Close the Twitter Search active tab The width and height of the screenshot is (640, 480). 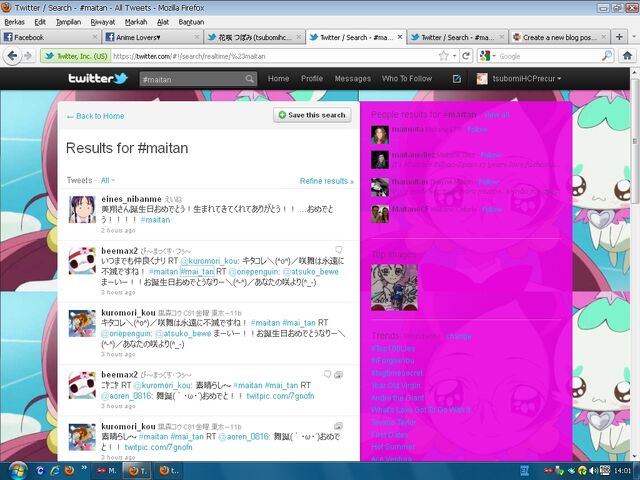[x=400, y=37]
